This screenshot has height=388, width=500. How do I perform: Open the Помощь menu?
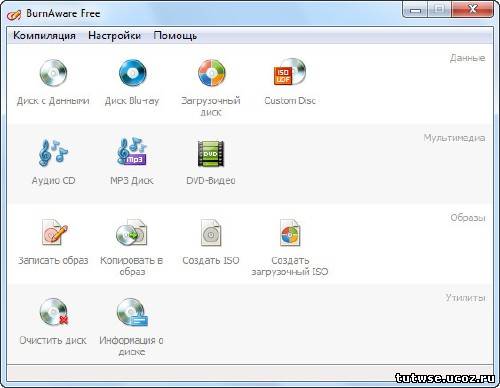175,35
